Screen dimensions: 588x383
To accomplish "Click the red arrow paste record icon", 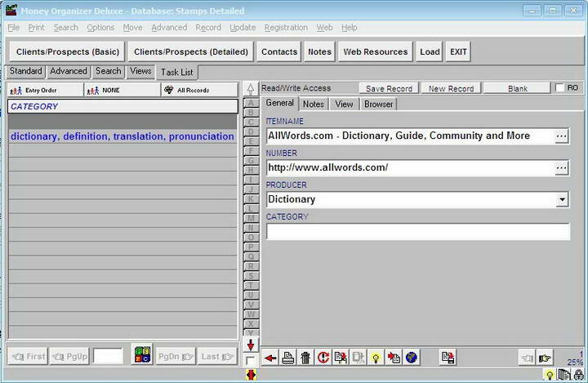I will pos(394,358).
